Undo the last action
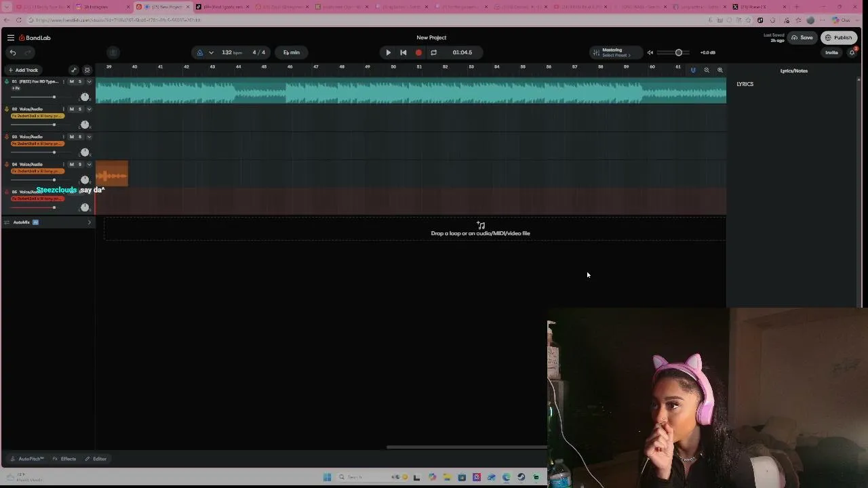 pos(13,52)
